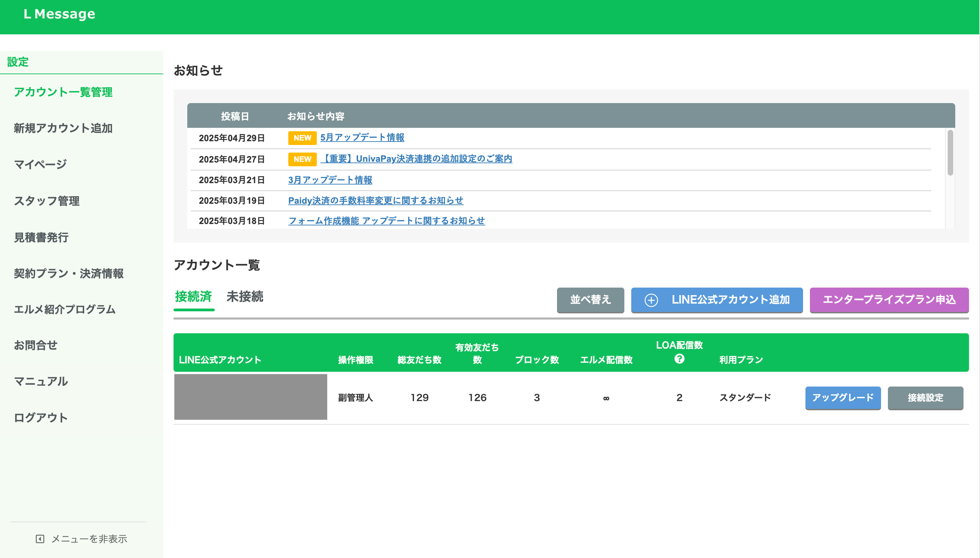Click エンタープライズプラン申込 button
Image resolution: width=980 pixels, height=558 pixels.
click(x=889, y=300)
